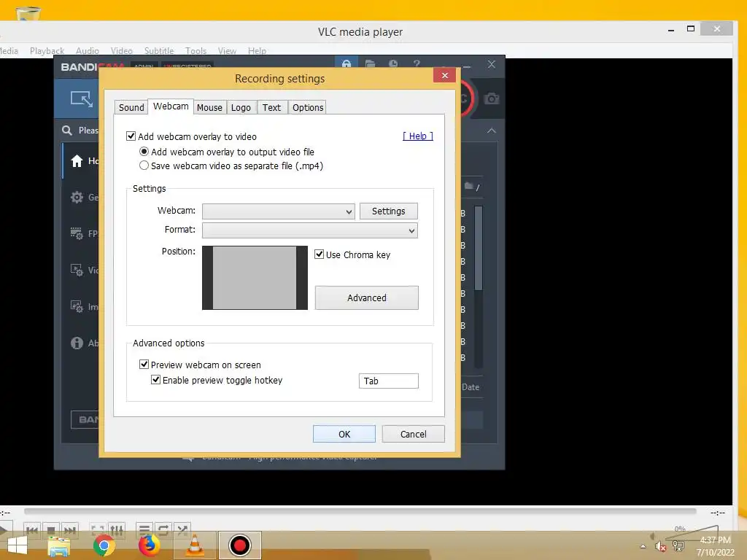Open VLC Subtitle menu
This screenshot has height=560, width=747.
tap(159, 50)
